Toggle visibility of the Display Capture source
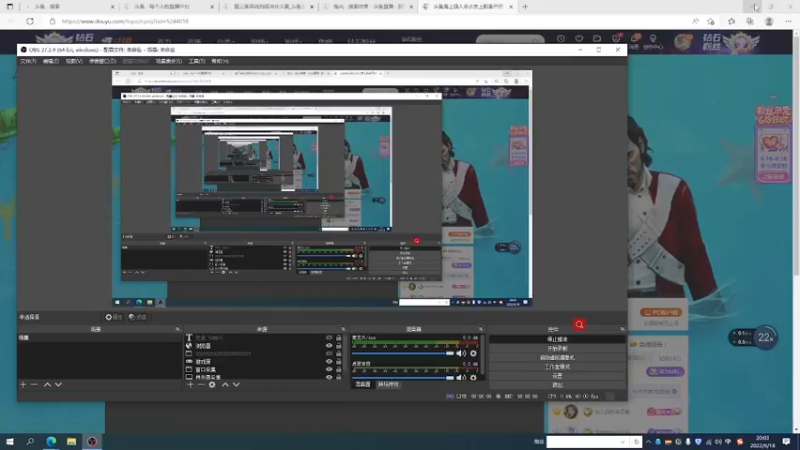 pos(329,377)
